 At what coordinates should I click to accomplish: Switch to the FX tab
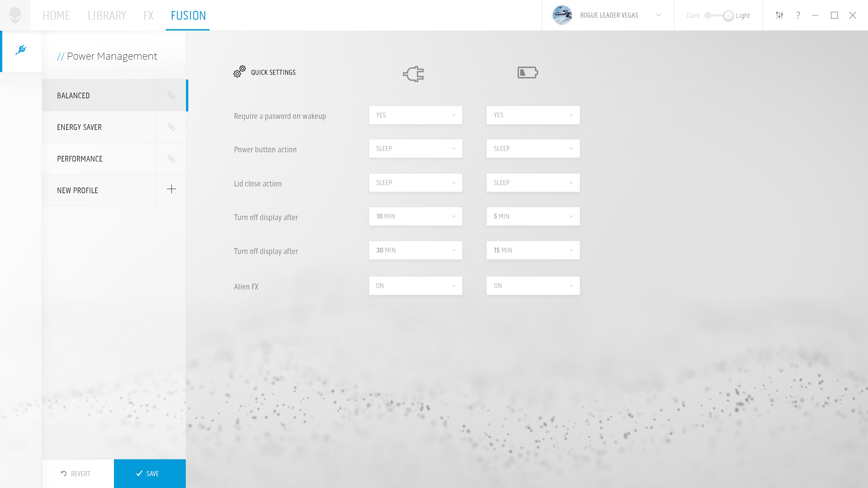(x=148, y=16)
